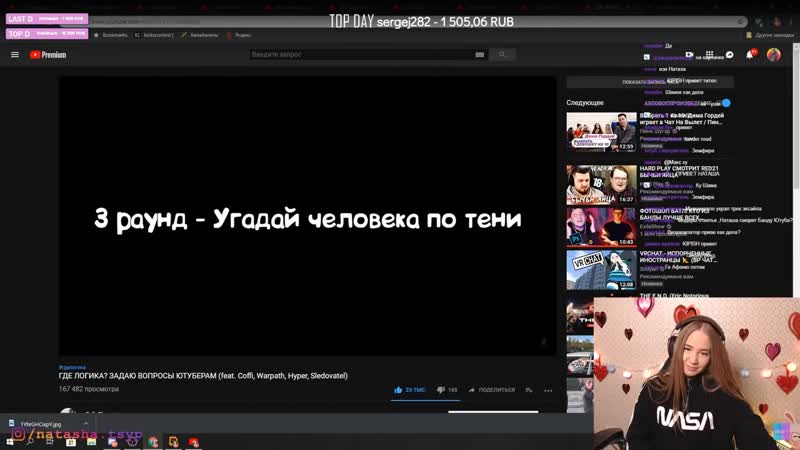The image size is (800, 450).
Task: Open the messages speech bubble icon
Action: coord(730,55)
